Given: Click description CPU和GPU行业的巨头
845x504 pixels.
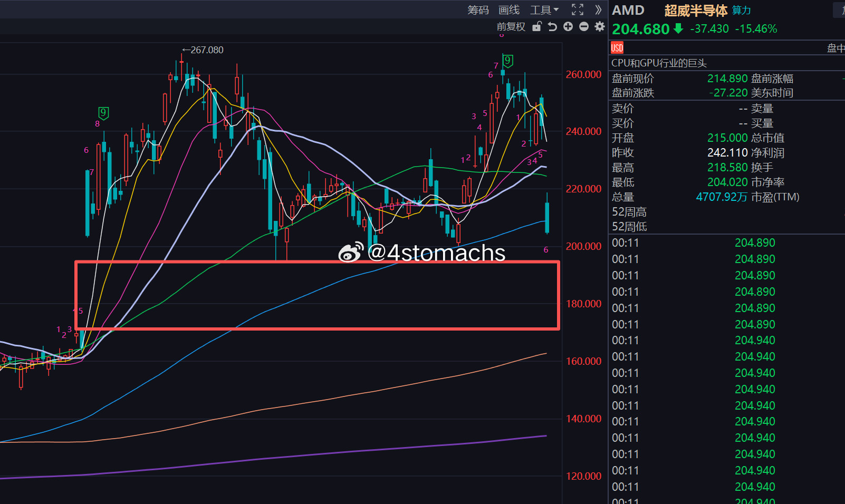Looking at the screenshot, I should (659, 63).
